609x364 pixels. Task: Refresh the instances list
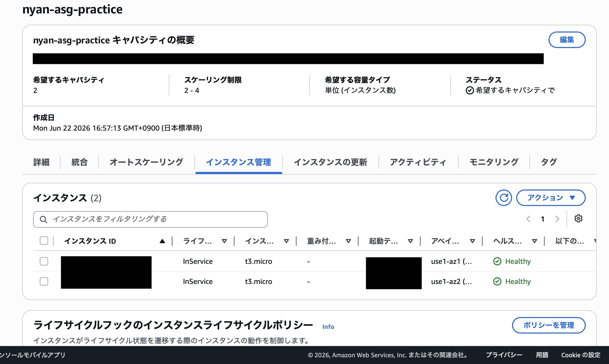[x=504, y=198]
